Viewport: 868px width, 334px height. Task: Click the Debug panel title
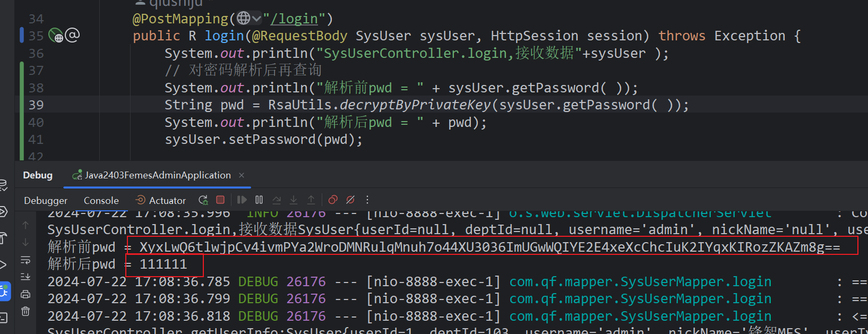point(38,175)
